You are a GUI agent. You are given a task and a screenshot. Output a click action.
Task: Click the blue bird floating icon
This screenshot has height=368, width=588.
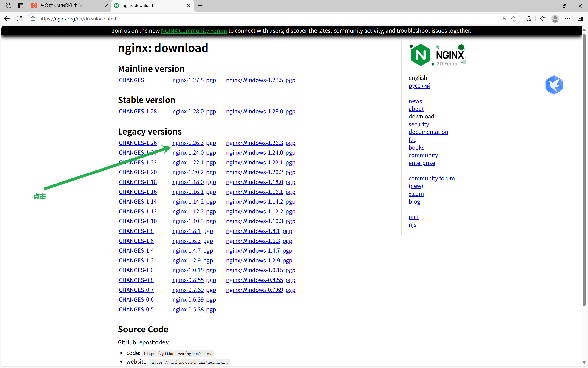tap(554, 85)
